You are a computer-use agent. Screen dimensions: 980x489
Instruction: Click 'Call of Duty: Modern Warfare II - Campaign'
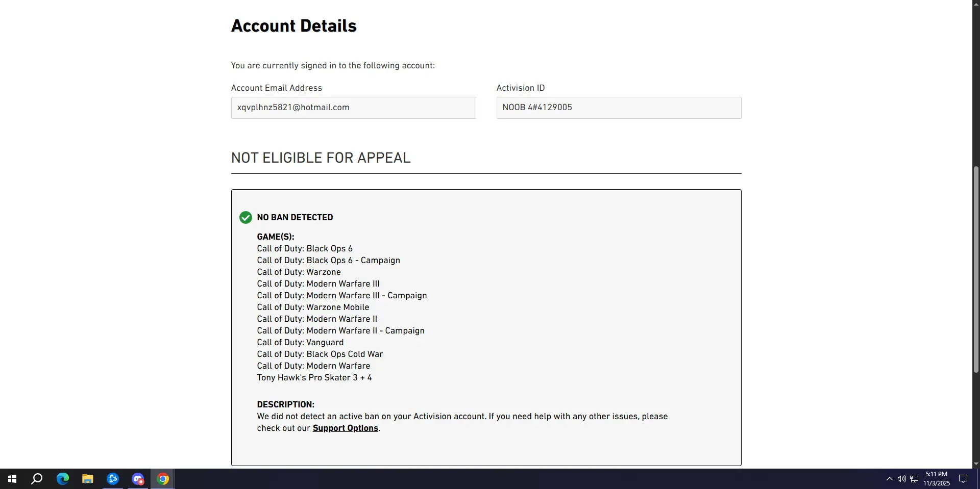(x=341, y=331)
